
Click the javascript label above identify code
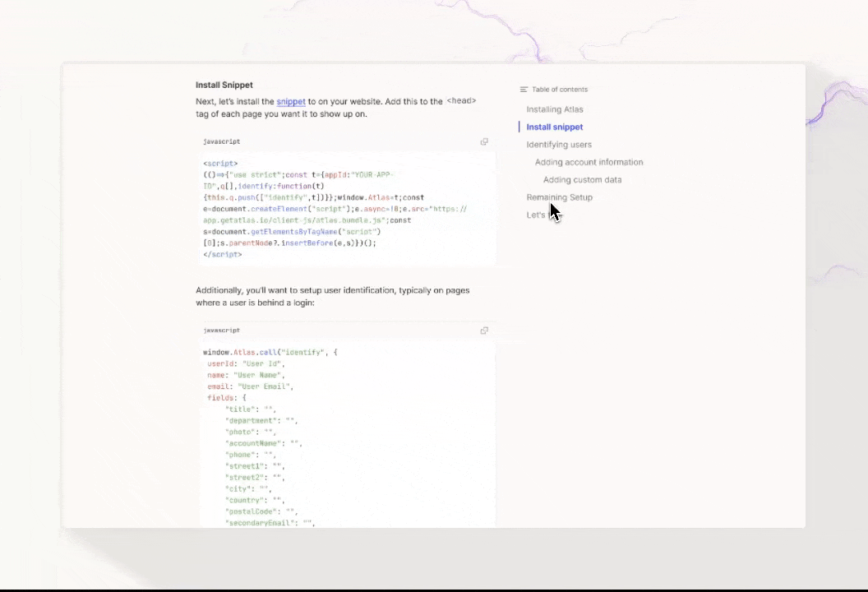point(222,331)
